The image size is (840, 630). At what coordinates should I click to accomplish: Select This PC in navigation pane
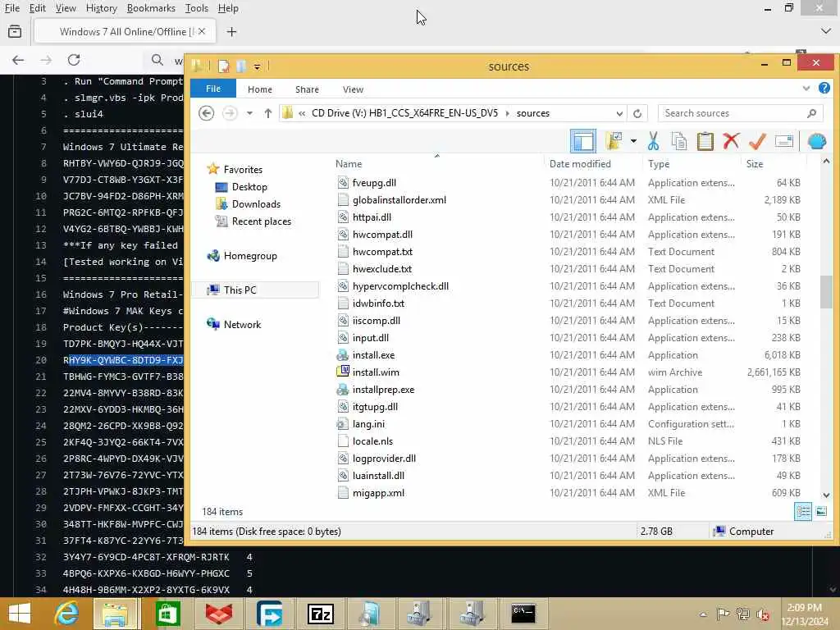click(x=257, y=290)
